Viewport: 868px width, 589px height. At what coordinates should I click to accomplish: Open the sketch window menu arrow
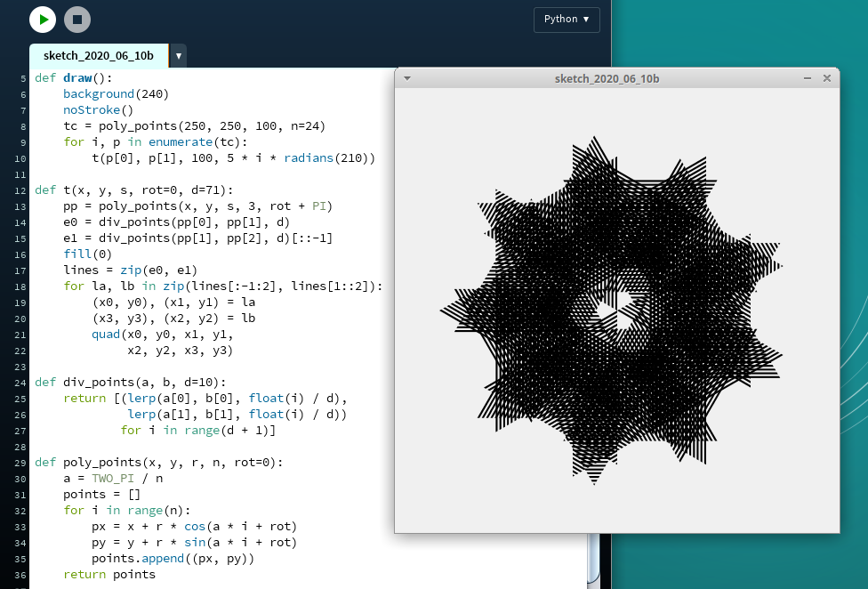click(x=407, y=78)
